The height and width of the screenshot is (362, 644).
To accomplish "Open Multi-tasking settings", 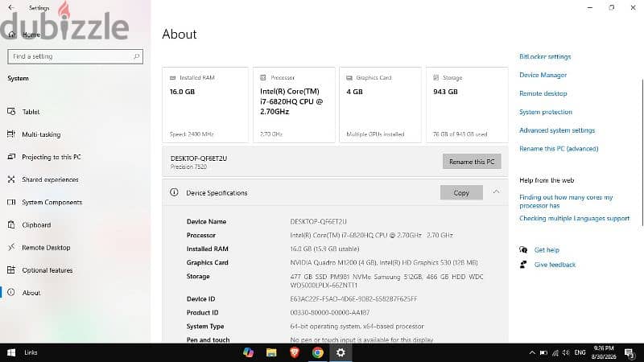I will [41, 134].
